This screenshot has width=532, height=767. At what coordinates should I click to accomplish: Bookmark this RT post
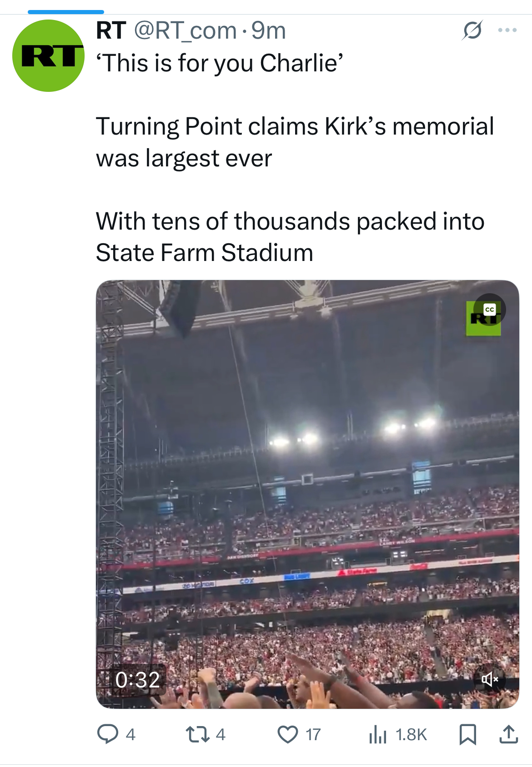[467, 734]
